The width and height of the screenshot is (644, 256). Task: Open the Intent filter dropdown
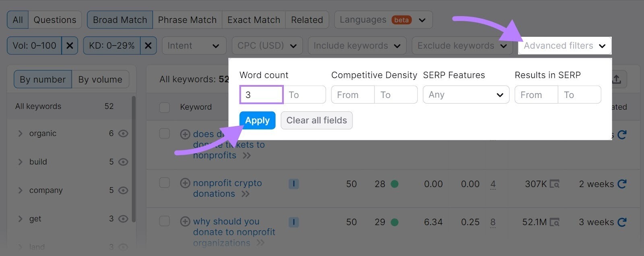point(194,46)
